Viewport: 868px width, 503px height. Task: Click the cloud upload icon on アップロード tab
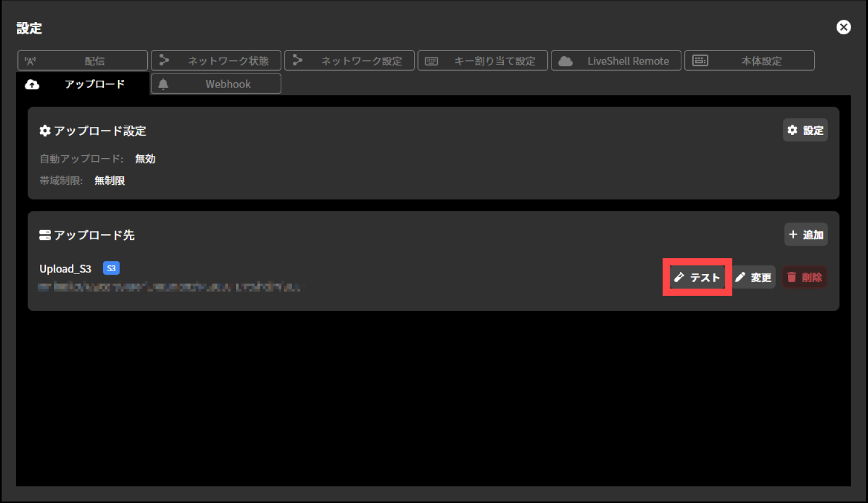[32, 85]
